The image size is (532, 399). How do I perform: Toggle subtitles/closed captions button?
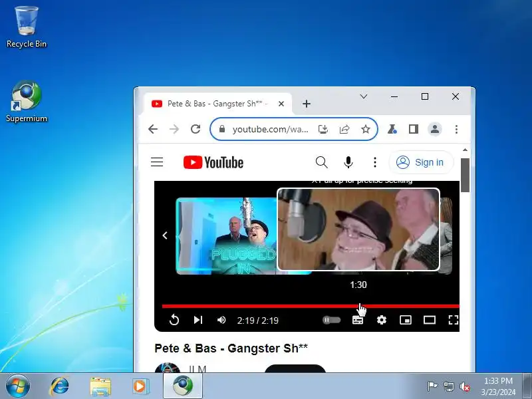point(358,320)
